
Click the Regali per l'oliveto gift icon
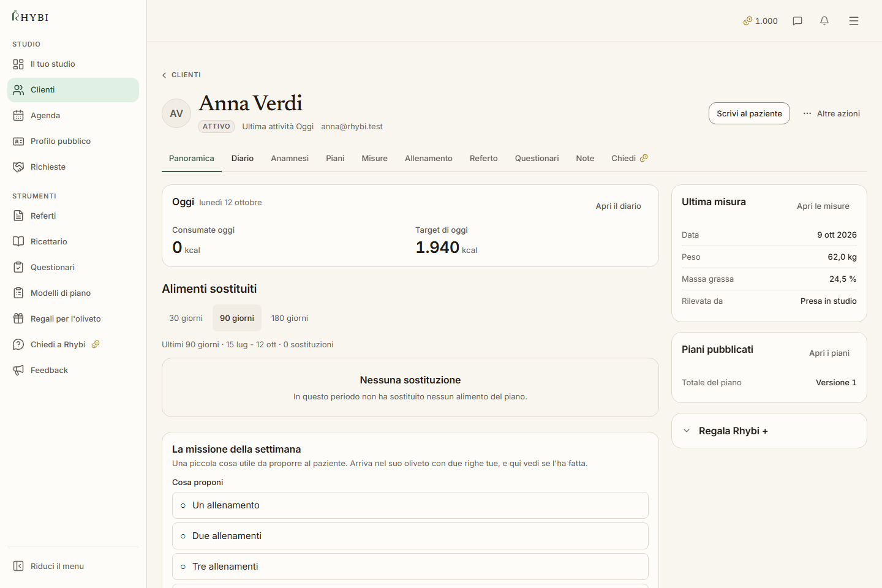click(x=18, y=319)
